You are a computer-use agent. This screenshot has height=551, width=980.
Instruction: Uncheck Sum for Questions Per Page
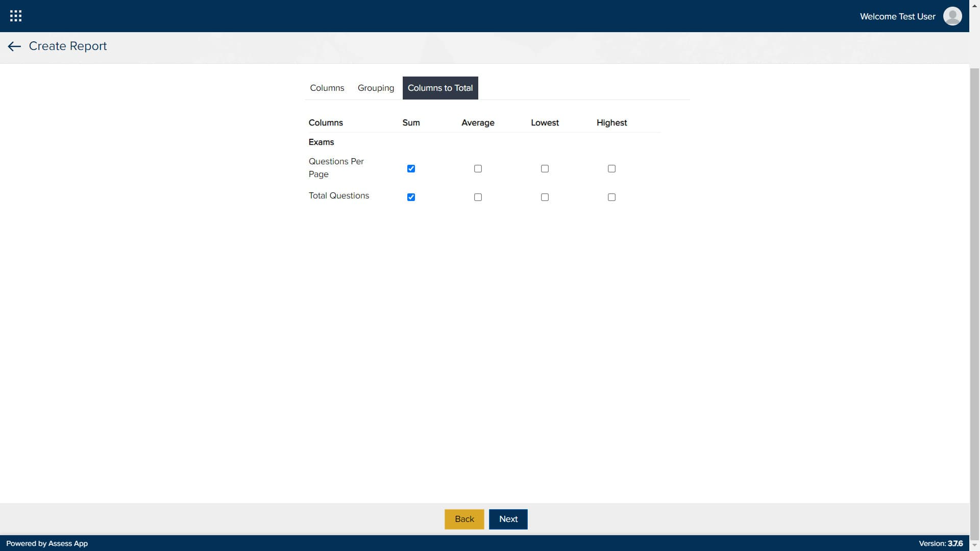click(x=411, y=169)
